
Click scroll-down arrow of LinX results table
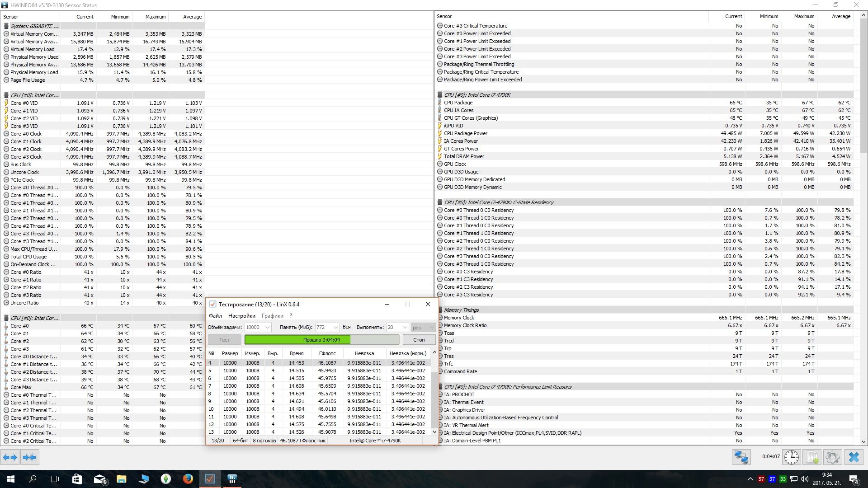click(x=434, y=432)
